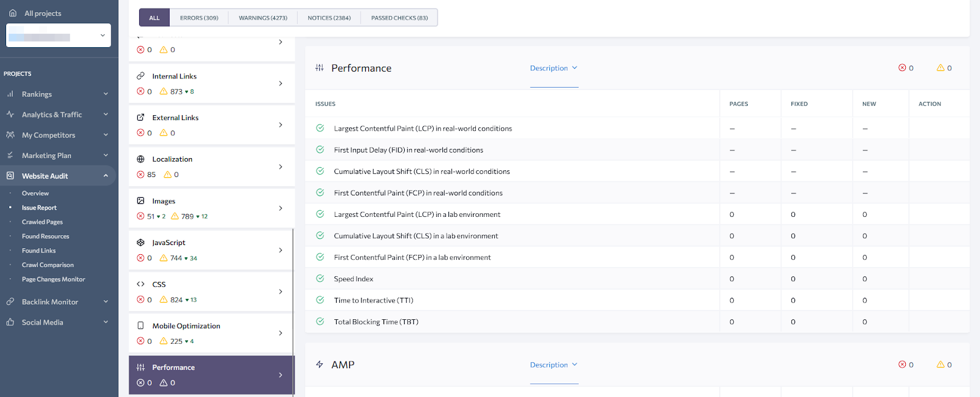This screenshot has width=980, height=397.
Task: Expand the Performance Description dropdown
Action: (x=554, y=68)
